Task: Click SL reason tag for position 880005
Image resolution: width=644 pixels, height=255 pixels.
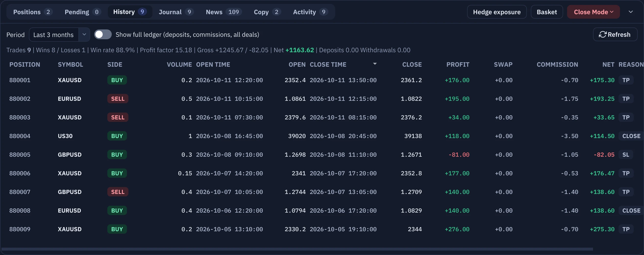Action: coord(626,155)
